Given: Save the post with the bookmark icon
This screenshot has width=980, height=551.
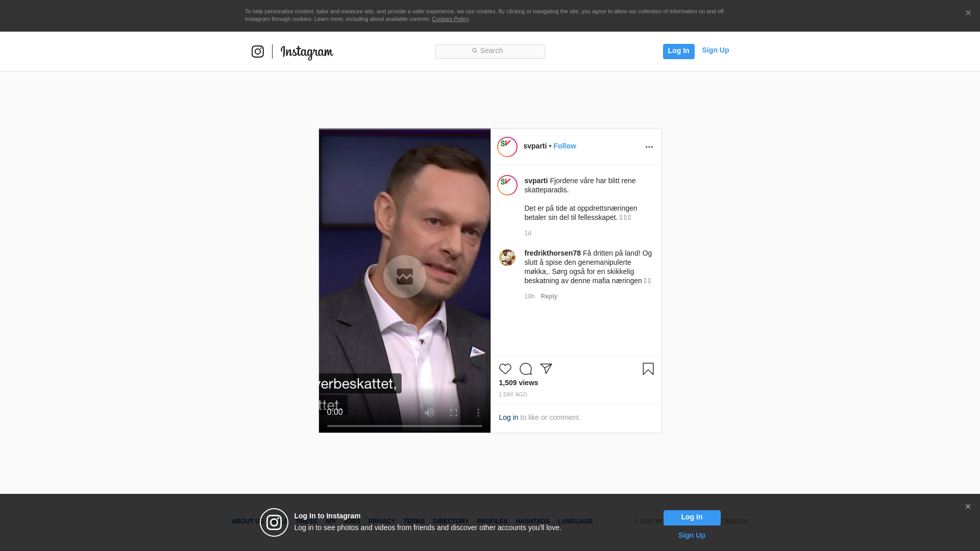Looking at the screenshot, I should pyautogui.click(x=648, y=369).
